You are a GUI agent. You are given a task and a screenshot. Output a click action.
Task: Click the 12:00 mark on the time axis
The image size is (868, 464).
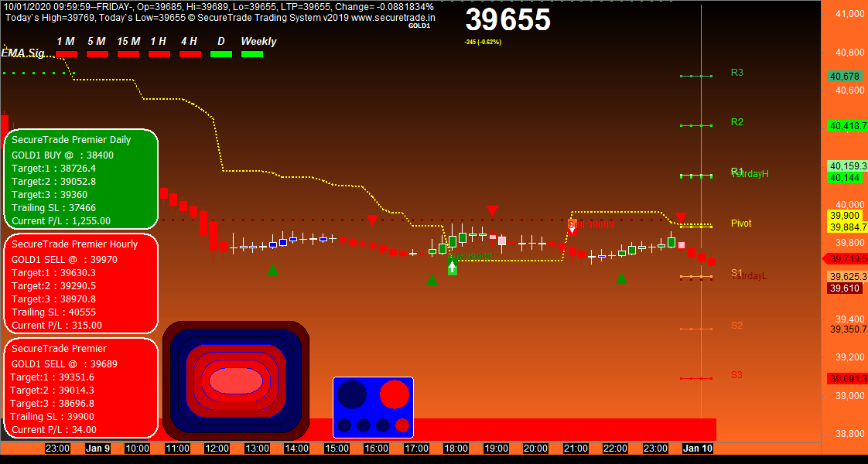coord(217,448)
